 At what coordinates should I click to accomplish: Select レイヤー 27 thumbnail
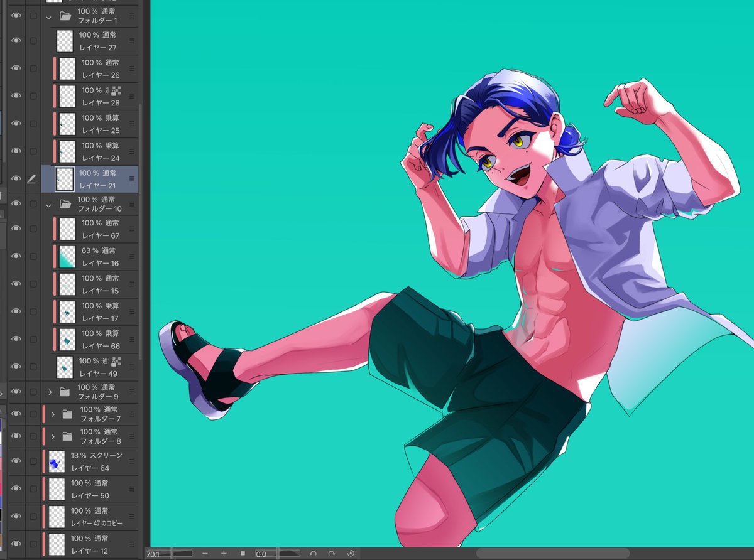(x=65, y=41)
